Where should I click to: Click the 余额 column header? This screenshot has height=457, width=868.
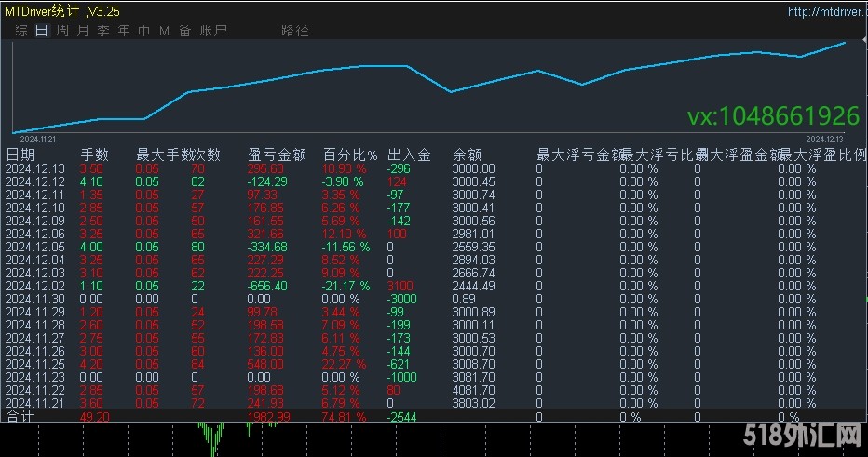coord(467,155)
